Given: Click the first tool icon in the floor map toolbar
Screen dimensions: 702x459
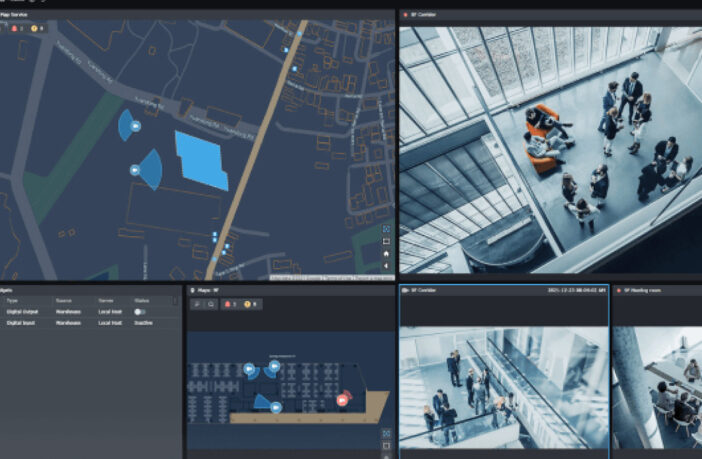Looking at the screenshot, I should click(x=197, y=305).
